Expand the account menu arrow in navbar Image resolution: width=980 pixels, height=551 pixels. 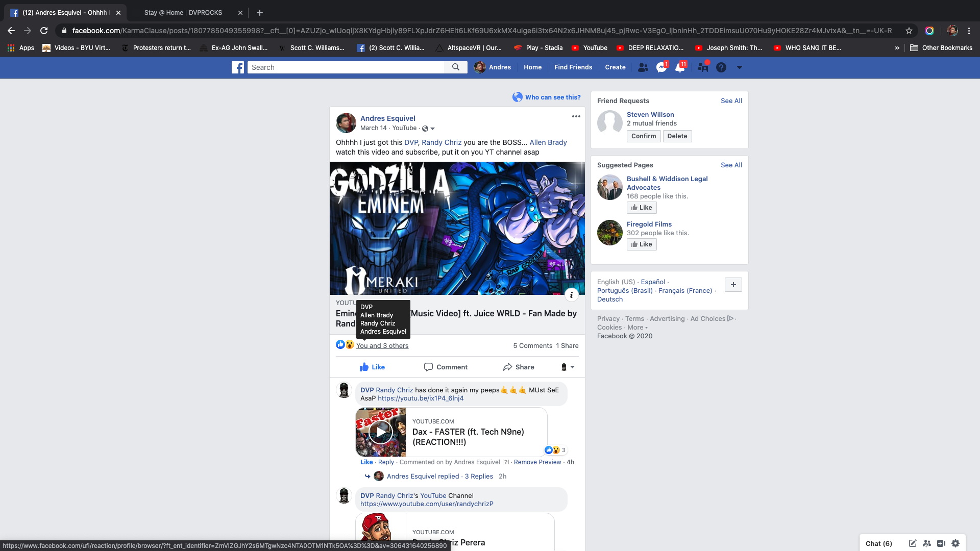click(739, 67)
